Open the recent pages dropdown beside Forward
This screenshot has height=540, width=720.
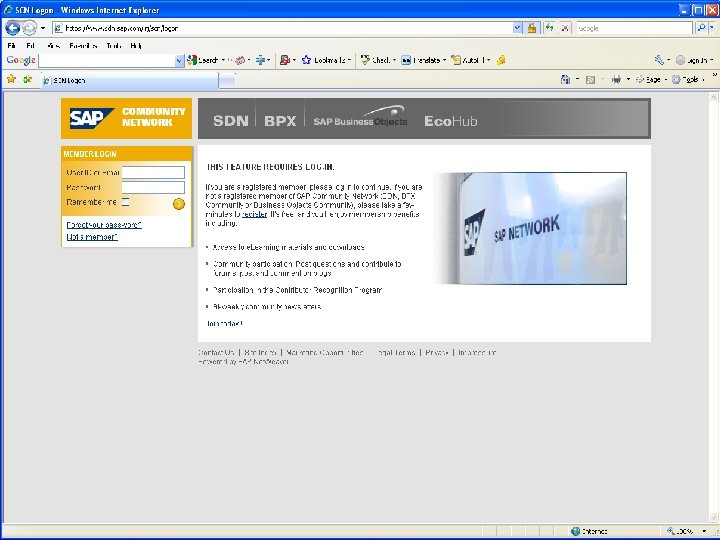pyautogui.click(x=43, y=28)
